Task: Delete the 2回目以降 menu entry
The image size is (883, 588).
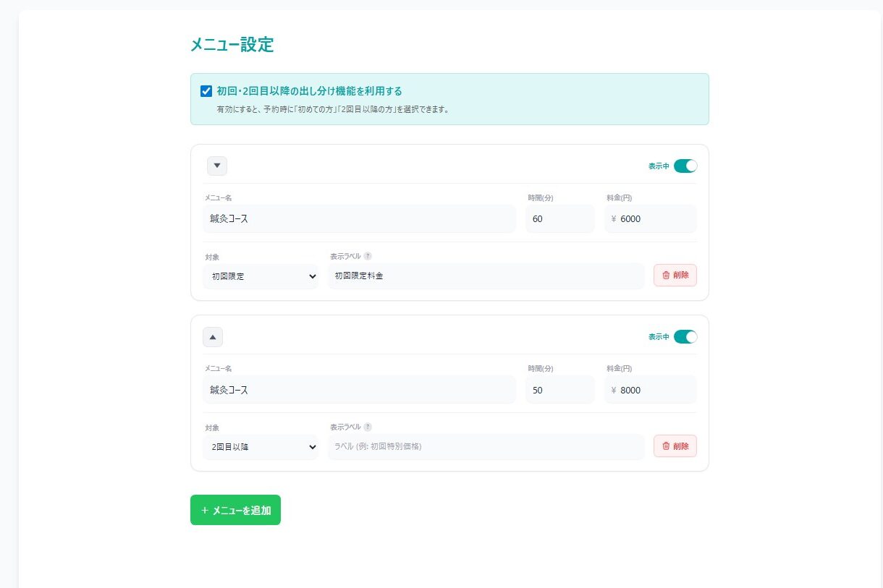Action: [675, 446]
